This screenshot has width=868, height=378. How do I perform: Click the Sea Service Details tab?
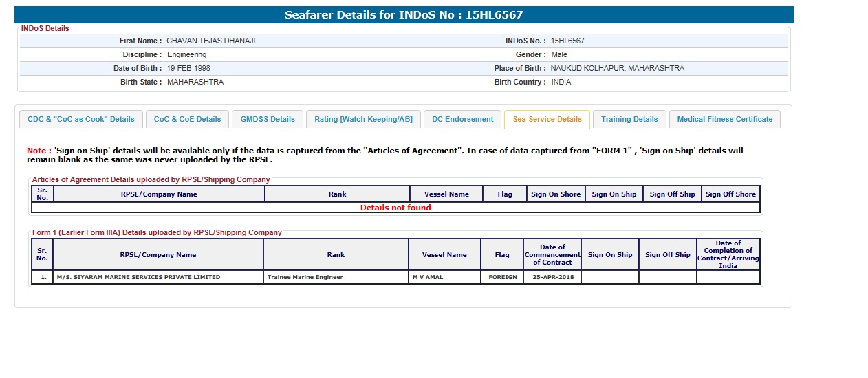click(547, 119)
